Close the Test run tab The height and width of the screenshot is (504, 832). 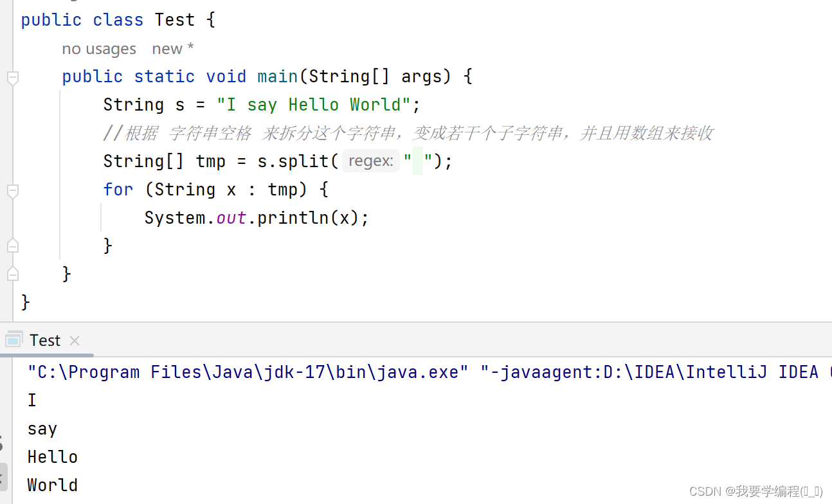75,341
